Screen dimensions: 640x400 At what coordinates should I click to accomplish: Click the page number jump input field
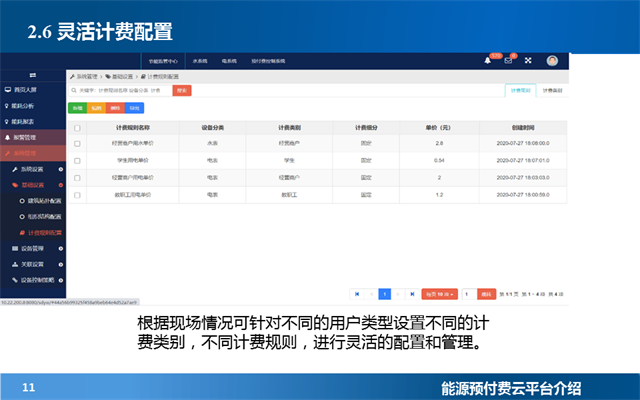[x=469, y=294]
